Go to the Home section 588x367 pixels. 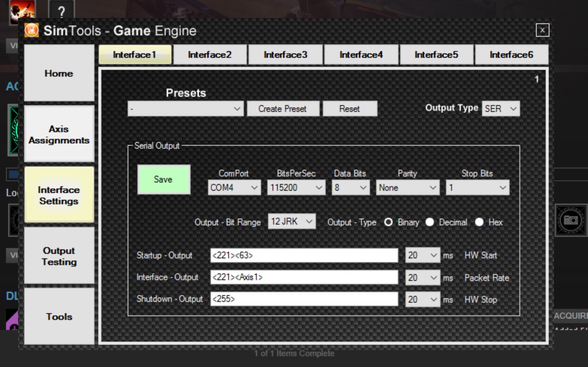[59, 73]
